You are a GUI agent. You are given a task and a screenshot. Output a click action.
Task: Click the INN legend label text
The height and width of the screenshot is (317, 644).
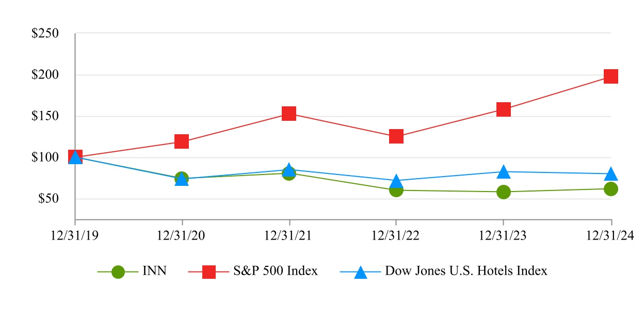154,271
